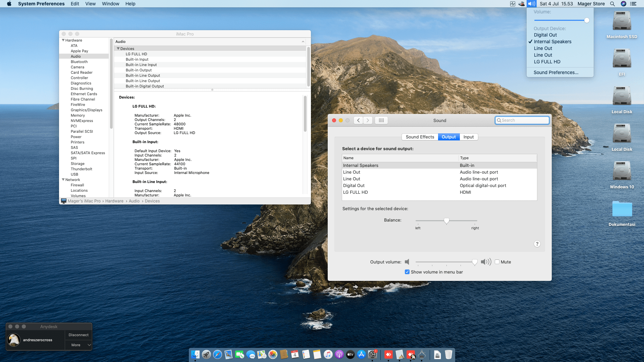The height and width of the screenshot is (362, 644).
Task: Collapse the Hardware tree section
Action: point(63,40)
